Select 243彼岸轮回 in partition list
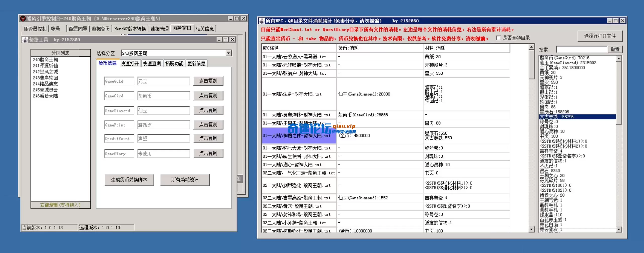Image resolution: width=644 pixels, height=253 pixels. (x=60, y=78)
